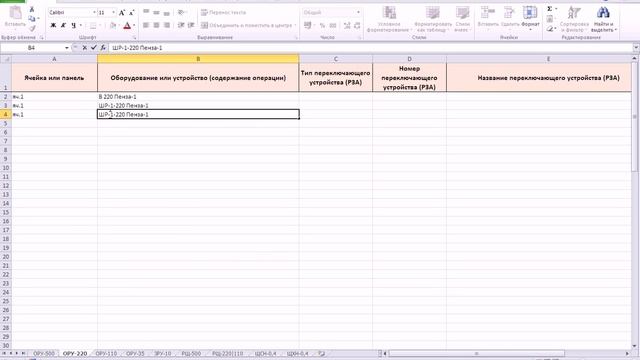
Task: Open the Format (Формат) cells dropdown
Action: click(530, 18)
